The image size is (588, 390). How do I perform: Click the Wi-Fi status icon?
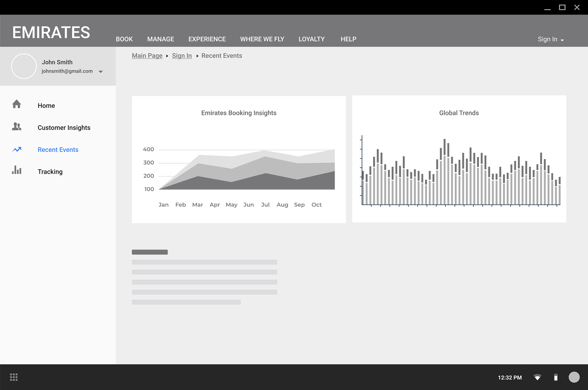coord(537,377)
